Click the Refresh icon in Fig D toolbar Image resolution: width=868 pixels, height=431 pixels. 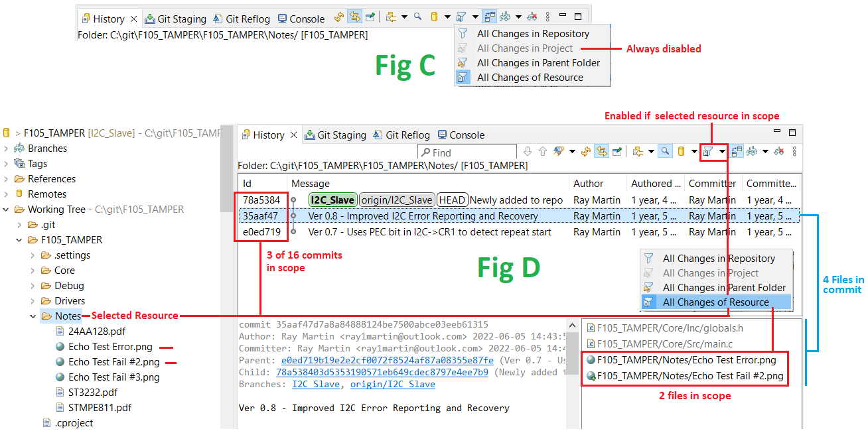pyautogui.click(x=585, y=152)
